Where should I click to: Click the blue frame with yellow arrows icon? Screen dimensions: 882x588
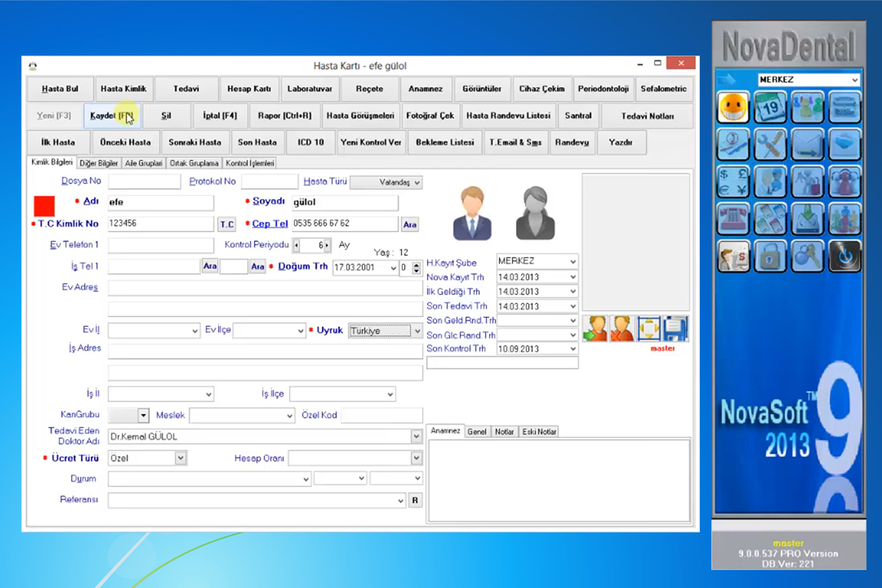pyautogui.click(x=648, y=328)
